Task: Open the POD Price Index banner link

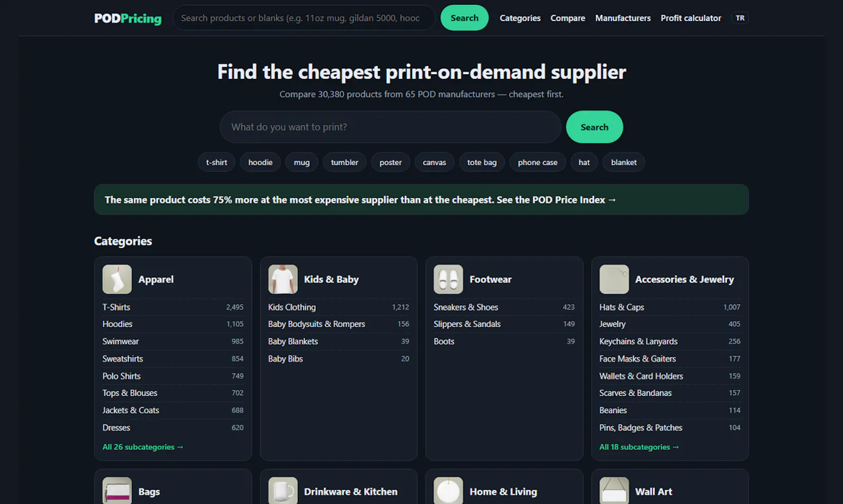Action: (x=421, y=200)
